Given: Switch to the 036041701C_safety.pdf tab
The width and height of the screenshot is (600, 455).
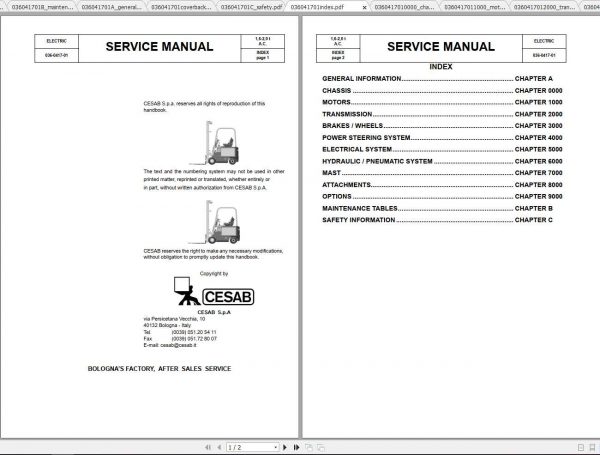Looking at the screenshot, I should click(251, 7).
